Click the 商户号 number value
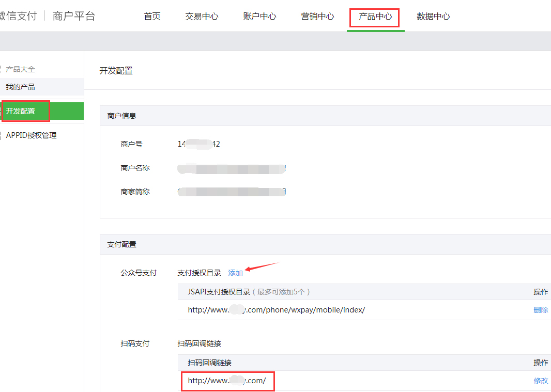Image resolution: width=551 pixels, height=392 pixels. click(x=198, y=144)
